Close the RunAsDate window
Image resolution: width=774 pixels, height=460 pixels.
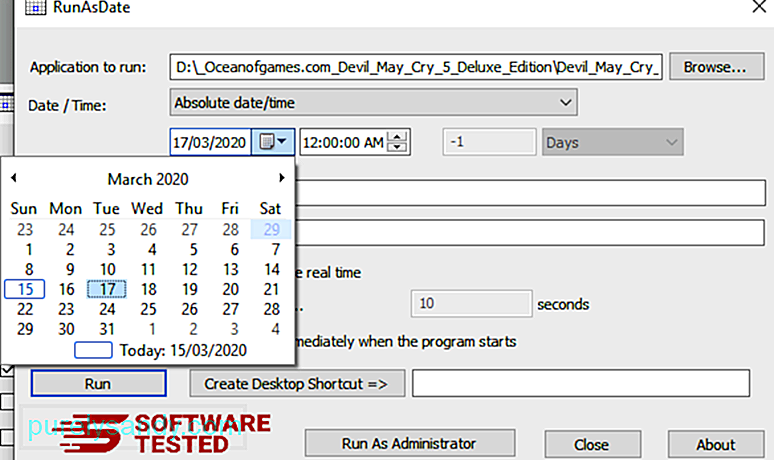(x=759, y=7)
